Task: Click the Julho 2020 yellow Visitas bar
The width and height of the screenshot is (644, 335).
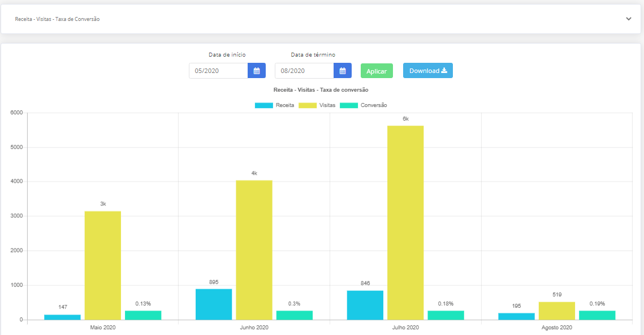Action: [x=405, y=222]
